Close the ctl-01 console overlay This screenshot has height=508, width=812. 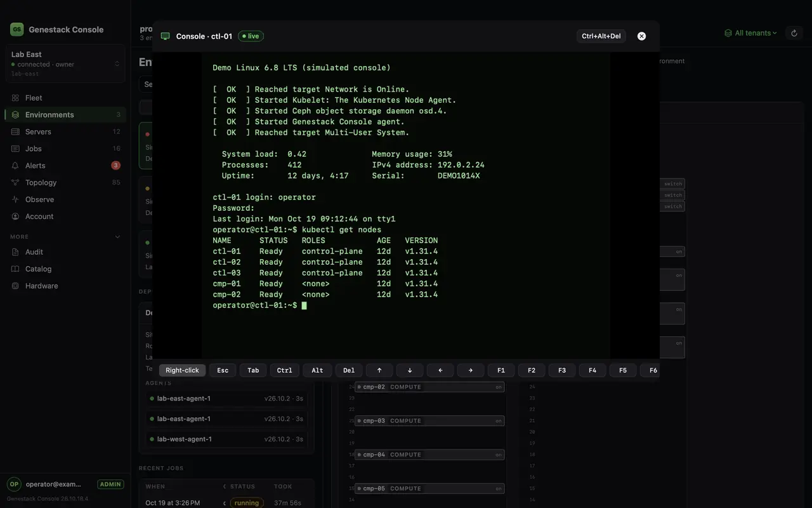pyautogui.click(x=641, y=36)
